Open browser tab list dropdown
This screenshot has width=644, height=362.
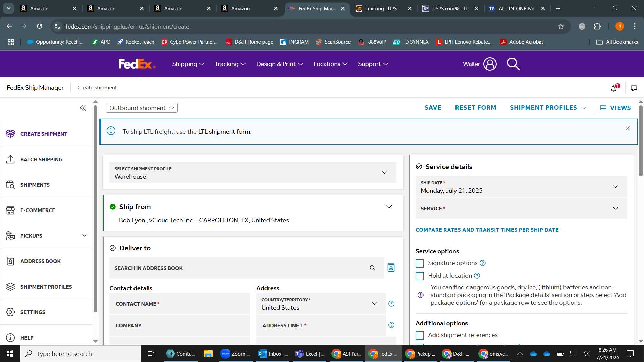coord(9,8)
